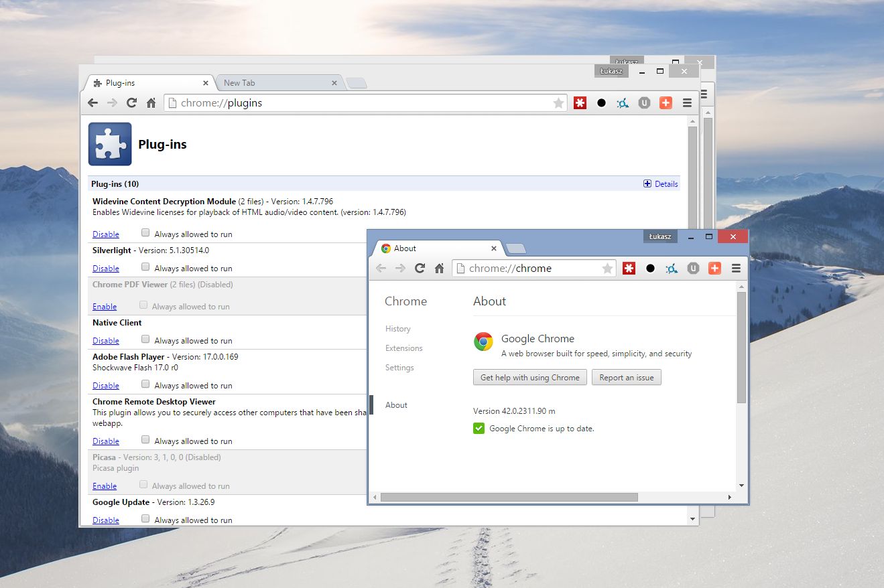Open History from Chrome sidebar
884x588 pixels.
click(x=398, y=329)
